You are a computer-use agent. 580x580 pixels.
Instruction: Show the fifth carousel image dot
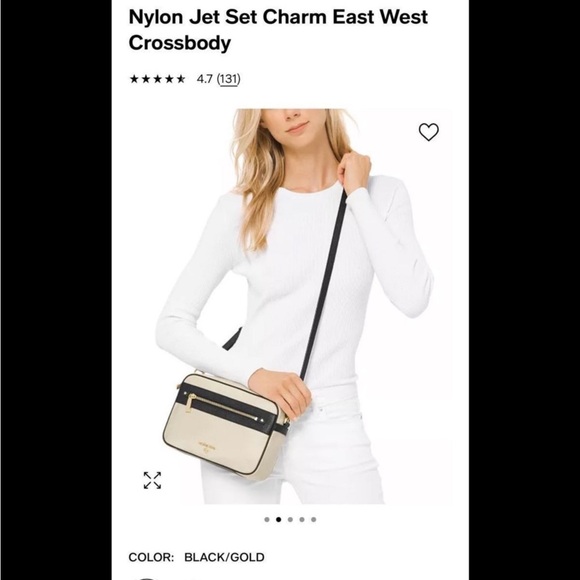pyautogui.click(x=313, y=519)
